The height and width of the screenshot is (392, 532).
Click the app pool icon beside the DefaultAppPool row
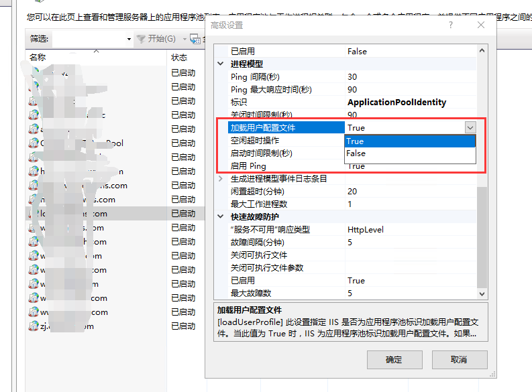coord(34,143)
